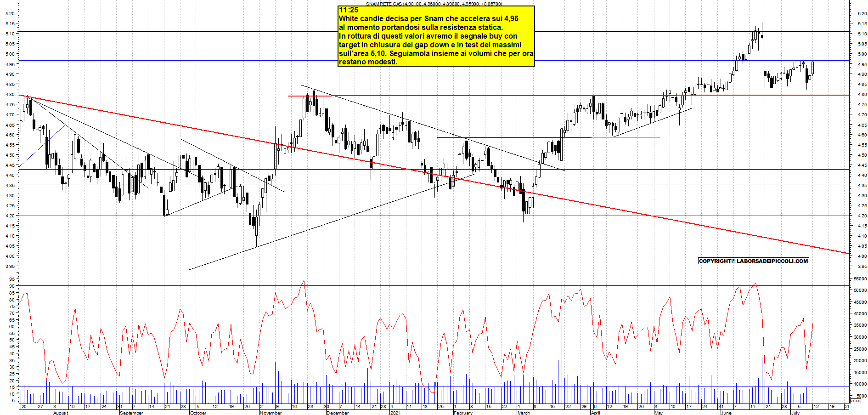Click the 30000 volume scale value
This screenshot has width=868, height=415.
tap(860, 337)
